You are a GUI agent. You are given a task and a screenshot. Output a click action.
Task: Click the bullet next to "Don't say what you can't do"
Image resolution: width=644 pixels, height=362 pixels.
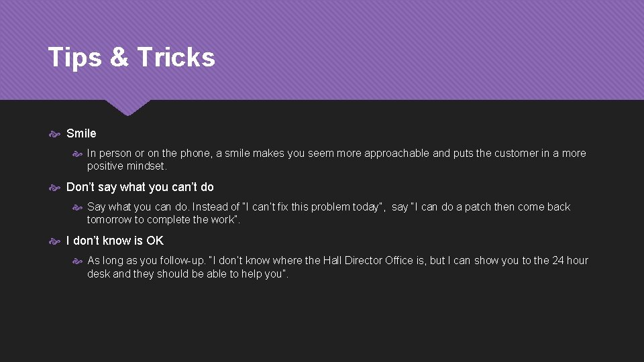(55, 188)
